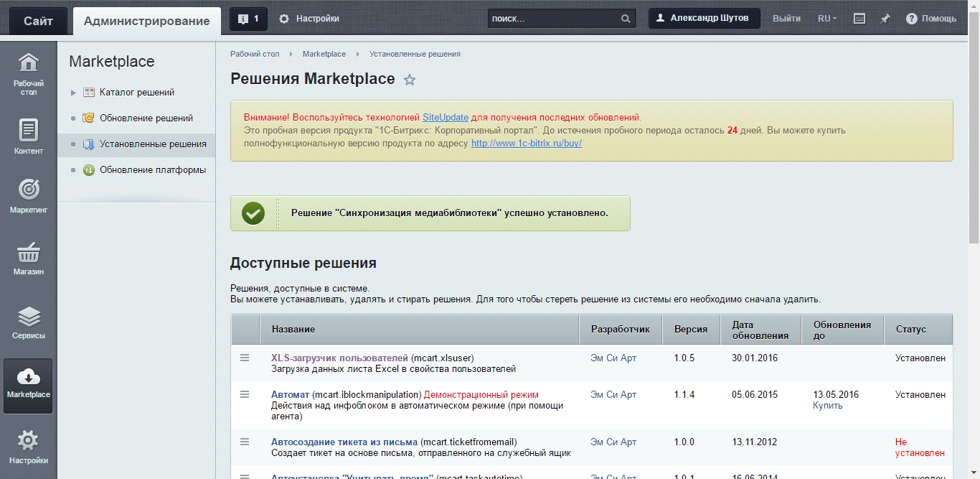
Task: Open SiteUpdate link in notice
Action: pos(446,117)
